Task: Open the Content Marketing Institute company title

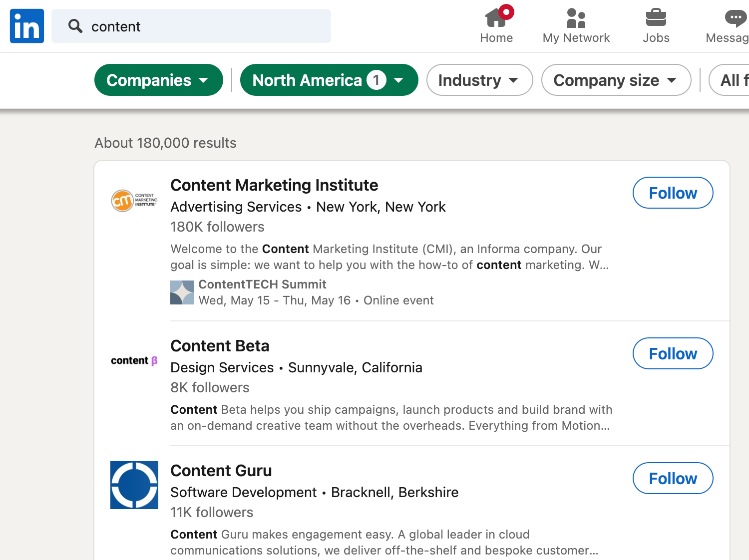Action: coord(274,185)
